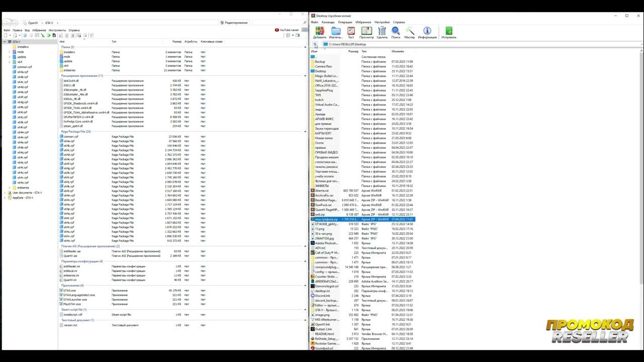Viewport: 644px width, 362px height.
Task: Collapse the GTA V root tree node
Action: [5, 42]
